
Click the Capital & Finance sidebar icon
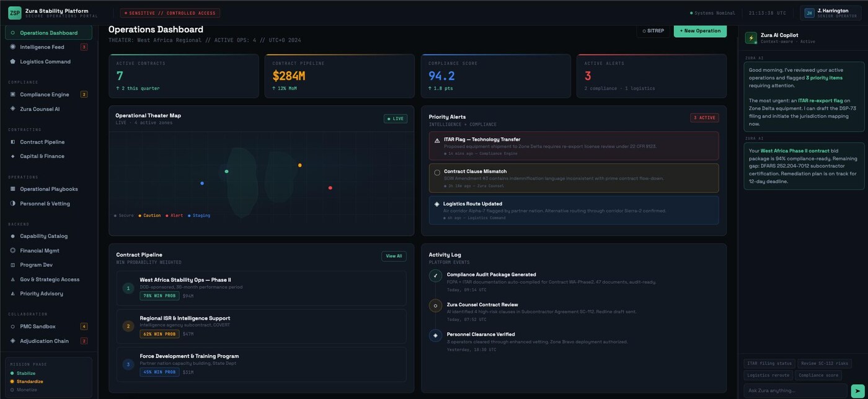(13, 156)
